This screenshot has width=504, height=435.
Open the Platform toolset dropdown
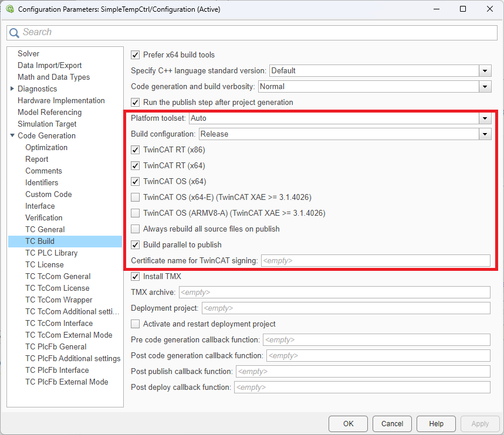coord(485,118)
